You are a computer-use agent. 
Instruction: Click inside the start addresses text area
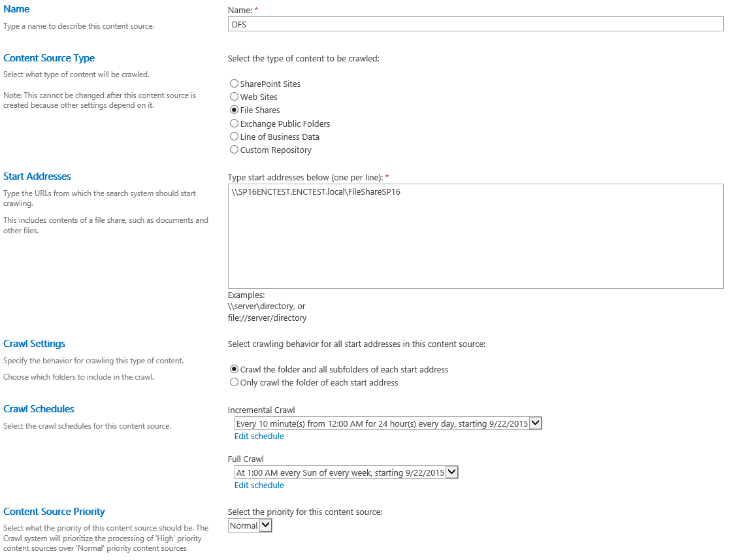(476, 236)
